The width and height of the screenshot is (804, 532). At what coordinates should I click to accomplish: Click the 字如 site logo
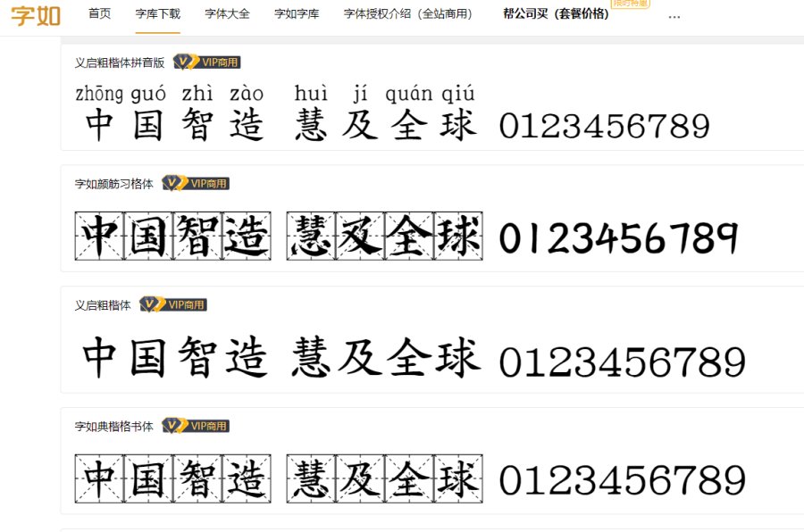coord(36,15)
